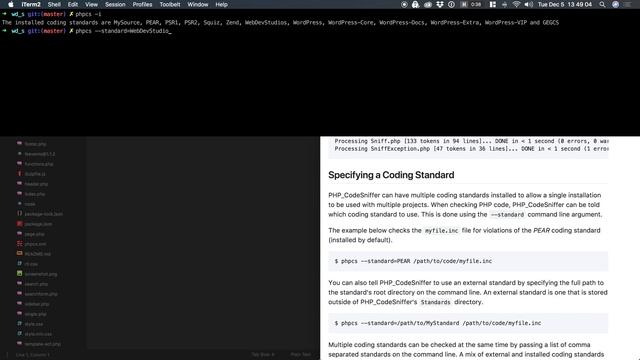Open the iTerm2 application menu
The height and width of the screenshot is (360, 640).
tap(31, 4)
